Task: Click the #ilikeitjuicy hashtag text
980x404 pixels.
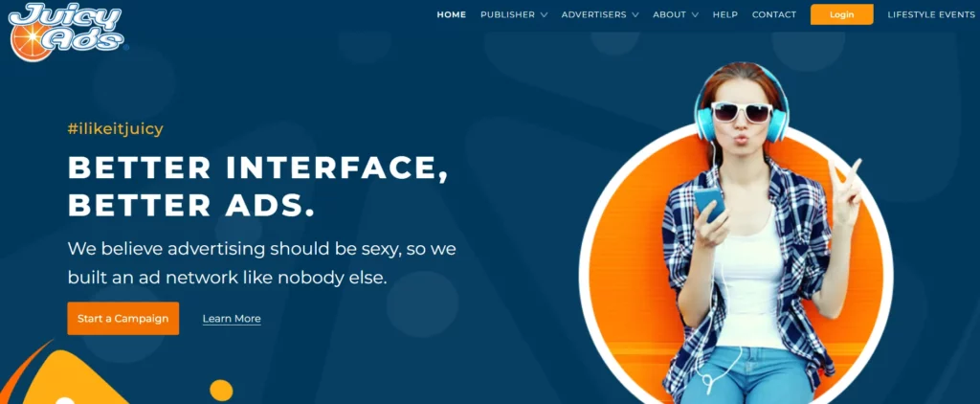Action: point(116,129)
